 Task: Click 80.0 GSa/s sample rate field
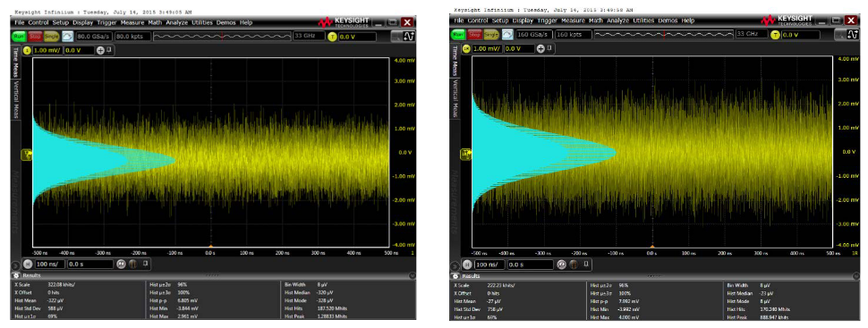(94, 37)
